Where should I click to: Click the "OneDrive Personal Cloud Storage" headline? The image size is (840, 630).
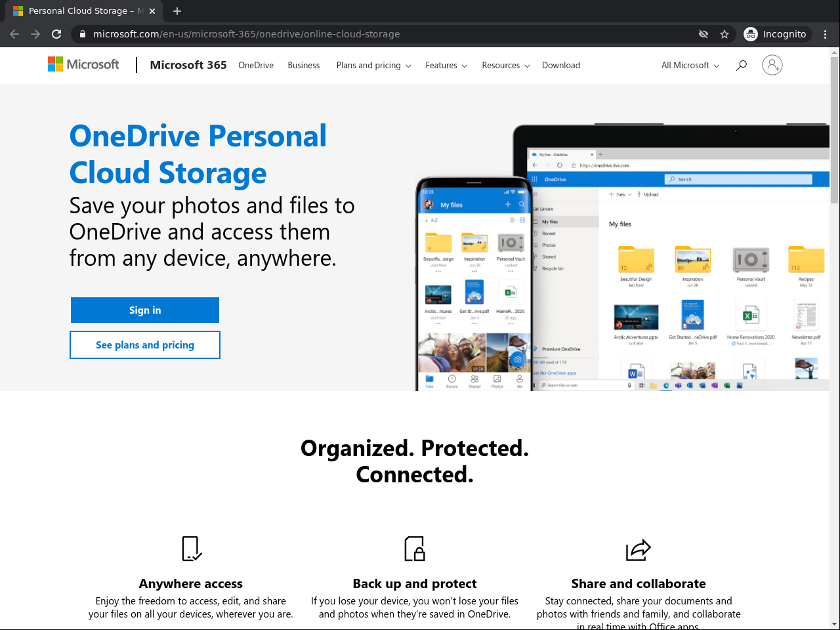pos(198,154)
